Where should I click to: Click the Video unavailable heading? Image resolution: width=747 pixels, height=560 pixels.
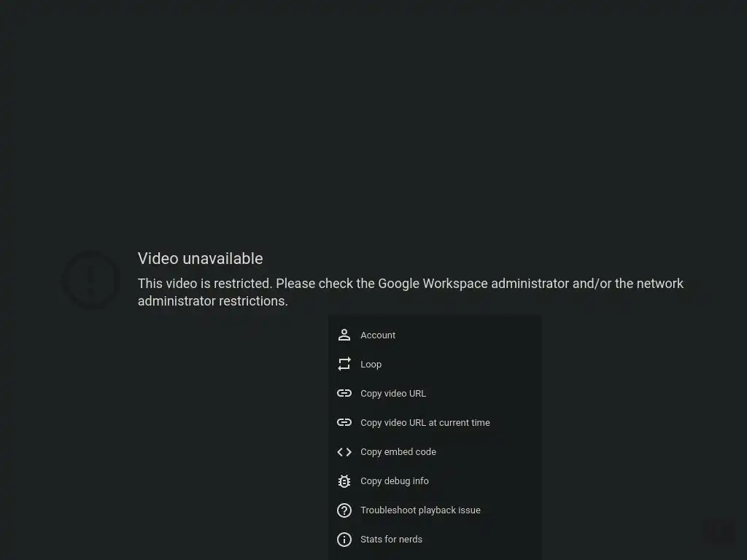[200, 259]
